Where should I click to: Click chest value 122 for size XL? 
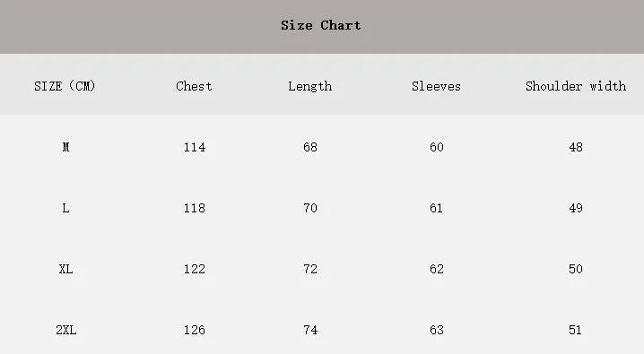pos(195,269)
